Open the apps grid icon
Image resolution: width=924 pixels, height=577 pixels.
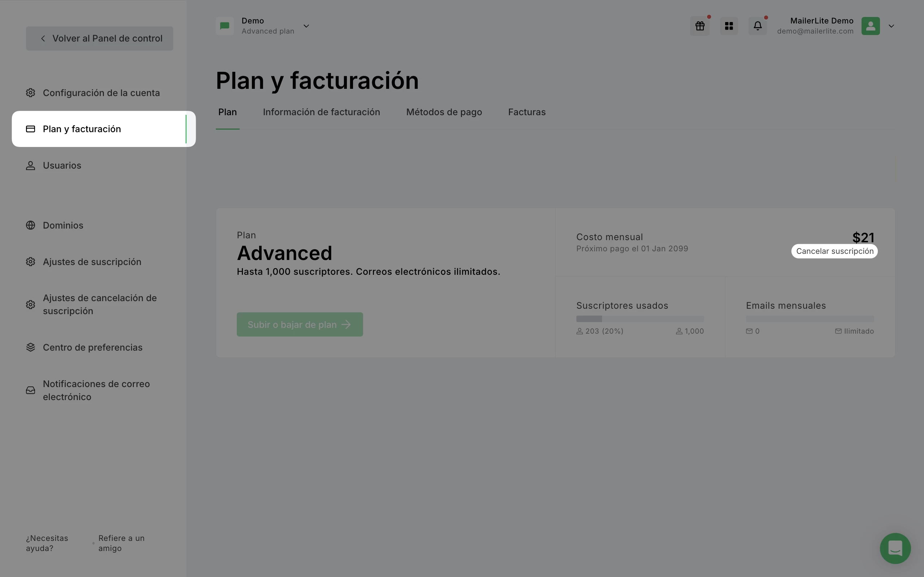tap(729, 26)
